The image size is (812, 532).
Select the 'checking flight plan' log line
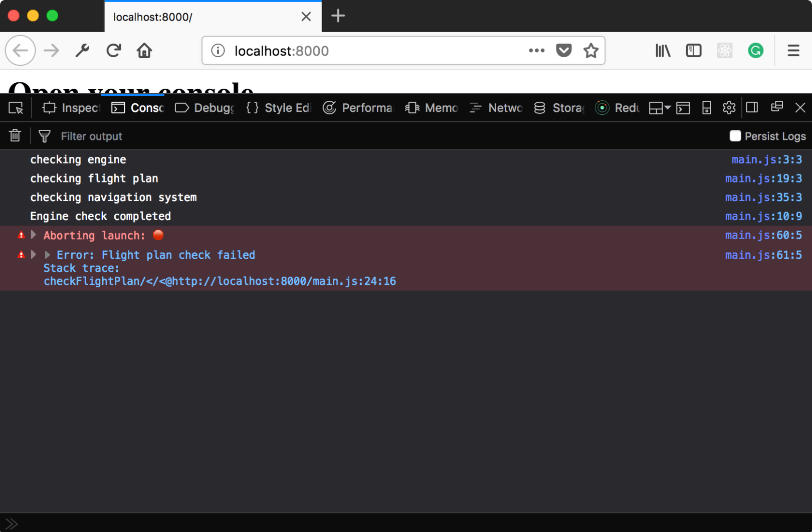[94, 179]
